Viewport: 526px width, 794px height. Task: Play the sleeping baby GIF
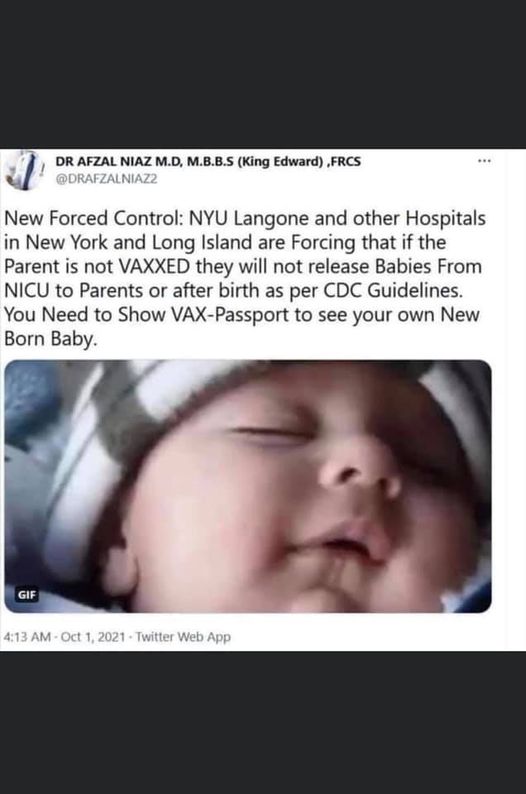pyautogui.click(x=248, y=486)
